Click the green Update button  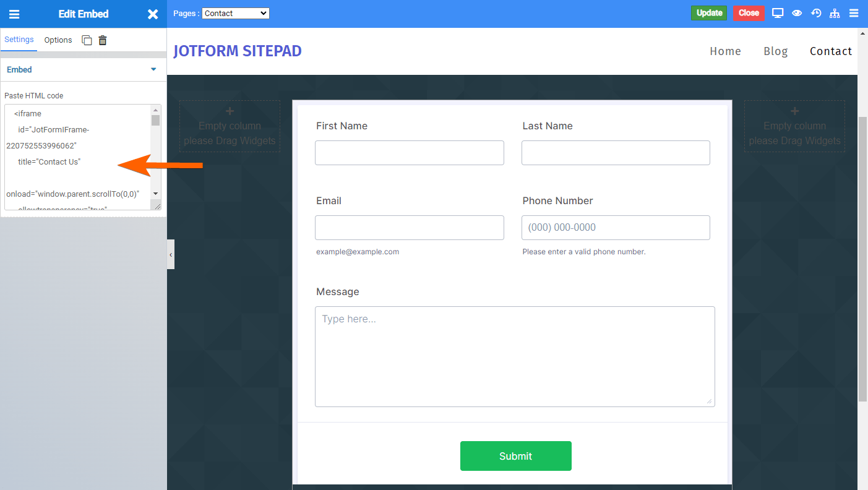(709, 13)
